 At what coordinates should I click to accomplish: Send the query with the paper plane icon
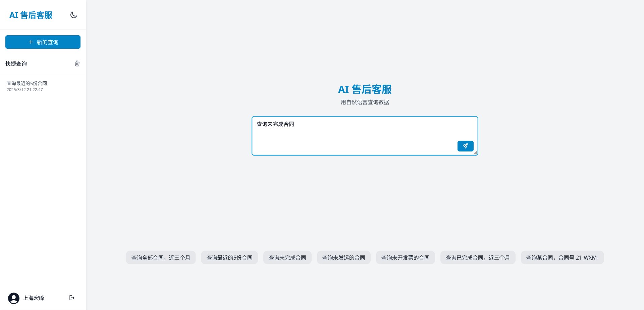[x=465, y=146]
